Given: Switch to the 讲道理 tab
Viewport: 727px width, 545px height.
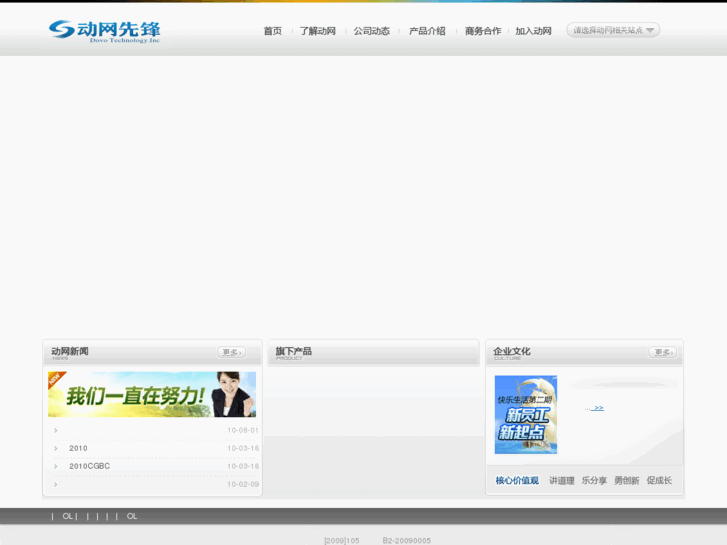Looking at the screenshot, I should click(561, 481).
